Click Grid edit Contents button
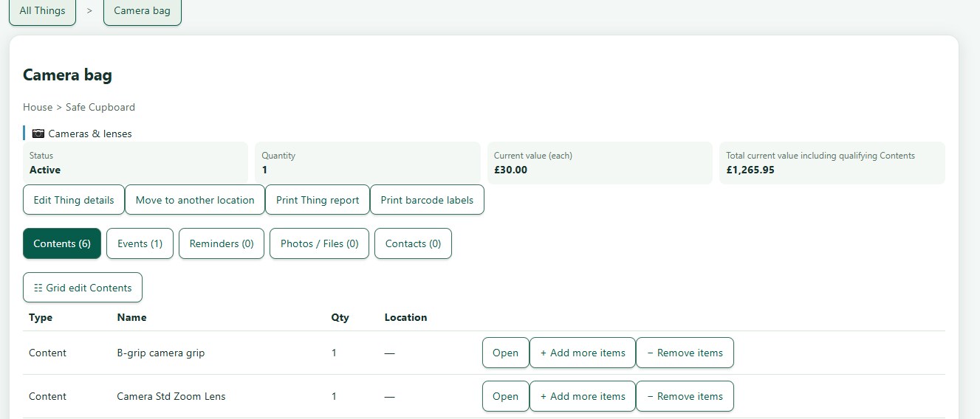The height and width of the screenshot is (419, 980). (83, 288)
